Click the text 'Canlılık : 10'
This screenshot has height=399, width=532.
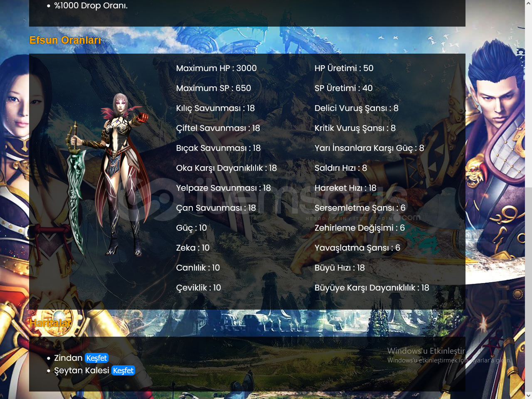point(198,268)
